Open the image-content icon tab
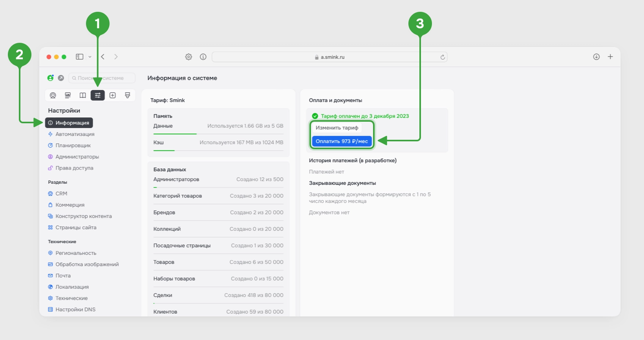Viewport: 644px width, 340px height. coord(68,95)
